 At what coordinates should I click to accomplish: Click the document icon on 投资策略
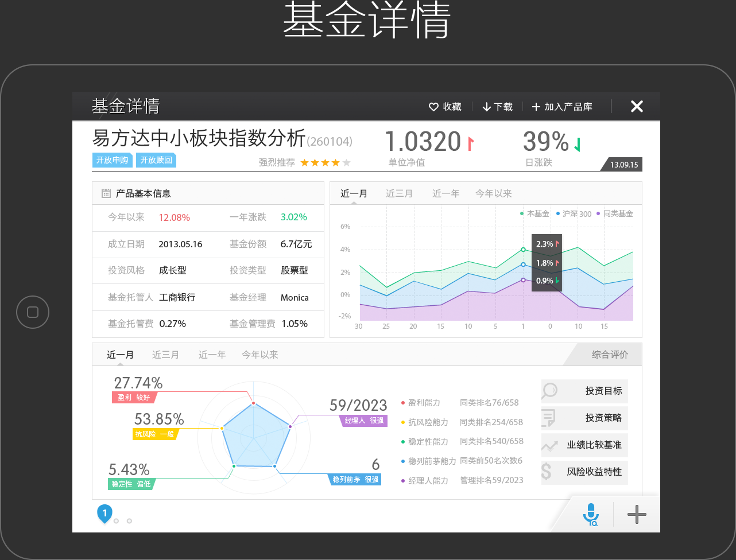coord(548,418)
